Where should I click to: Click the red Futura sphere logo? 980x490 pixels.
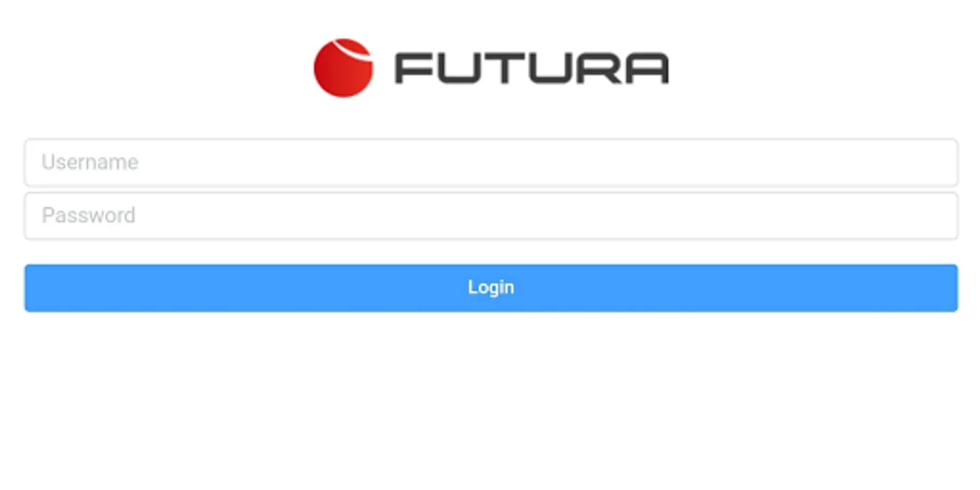coord(343,68)
